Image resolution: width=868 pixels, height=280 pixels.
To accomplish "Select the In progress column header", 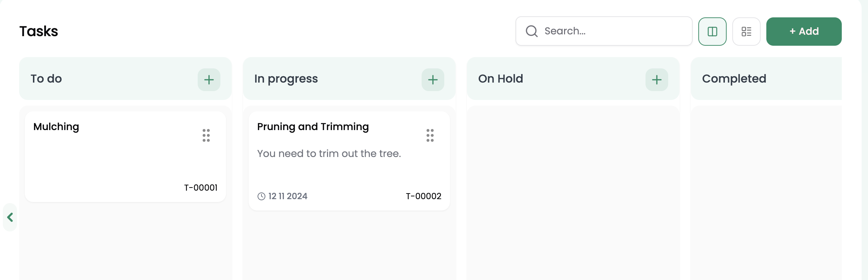I will (286, 79).
